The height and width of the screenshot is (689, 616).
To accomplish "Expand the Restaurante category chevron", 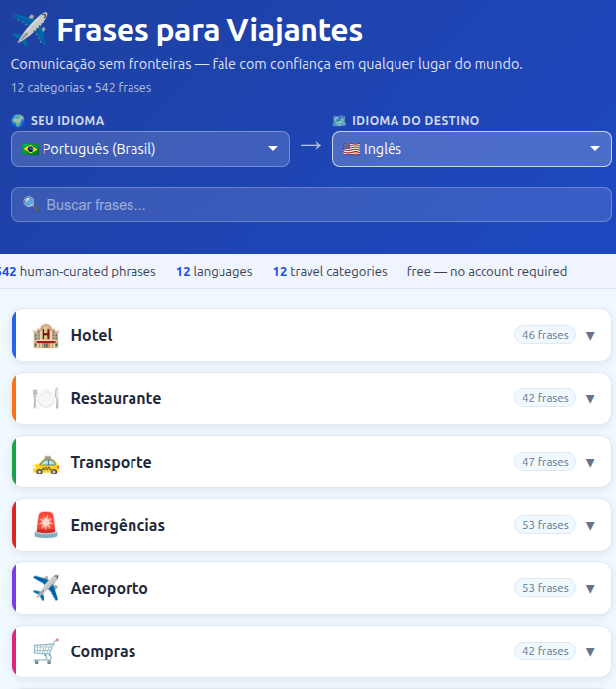I will pyautogui.click(x=590, y=398).
